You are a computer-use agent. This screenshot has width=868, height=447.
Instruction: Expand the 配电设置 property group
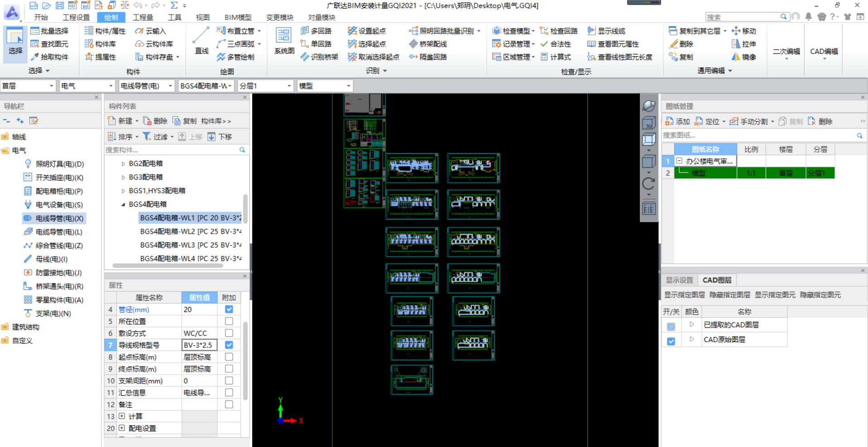point(122,428)
